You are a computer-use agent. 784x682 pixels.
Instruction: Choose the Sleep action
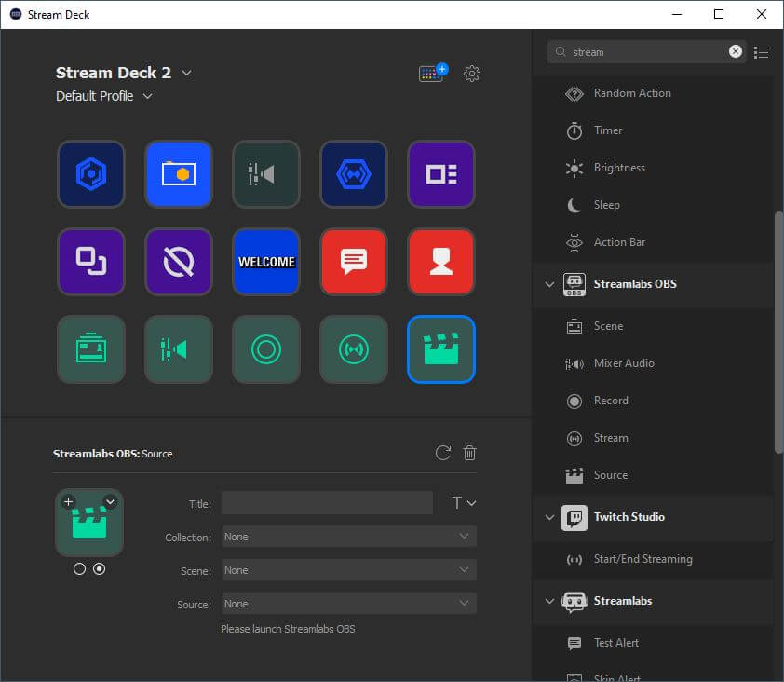pos(653,205)
